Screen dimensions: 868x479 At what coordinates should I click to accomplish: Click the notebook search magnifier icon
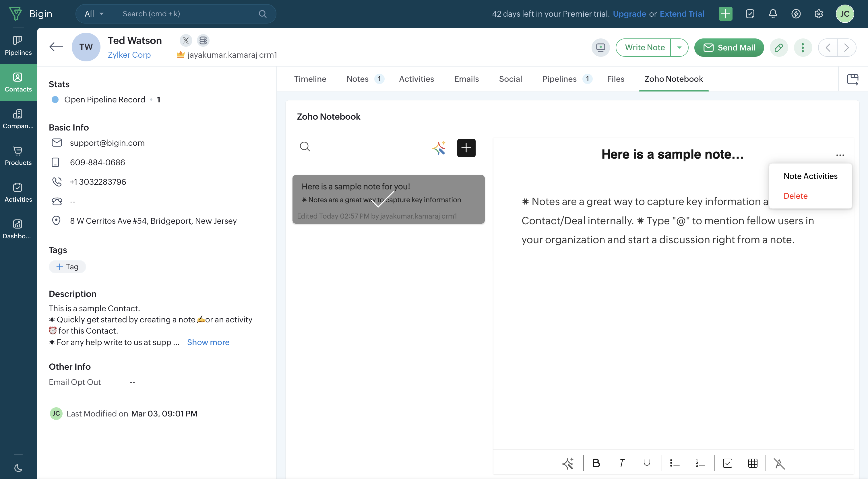coord(305,147)
